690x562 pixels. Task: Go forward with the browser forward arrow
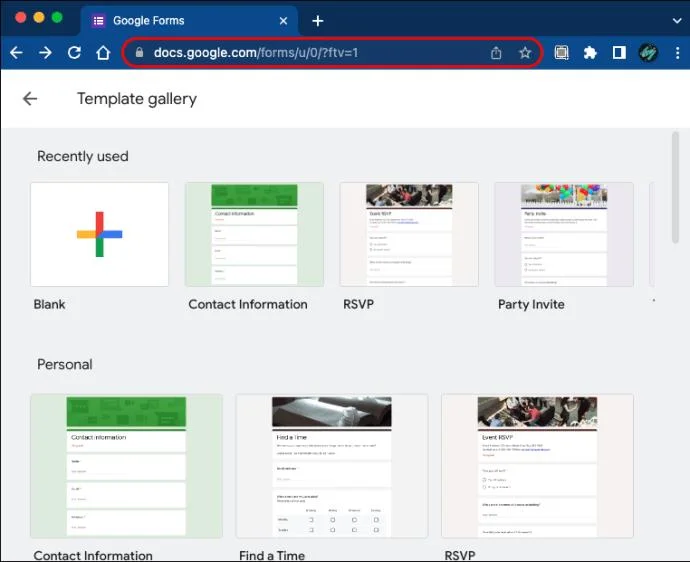pos(45,53)
